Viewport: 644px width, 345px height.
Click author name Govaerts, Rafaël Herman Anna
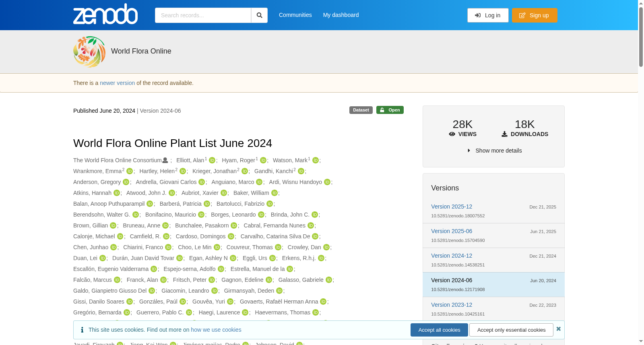[x=279, y=302]
